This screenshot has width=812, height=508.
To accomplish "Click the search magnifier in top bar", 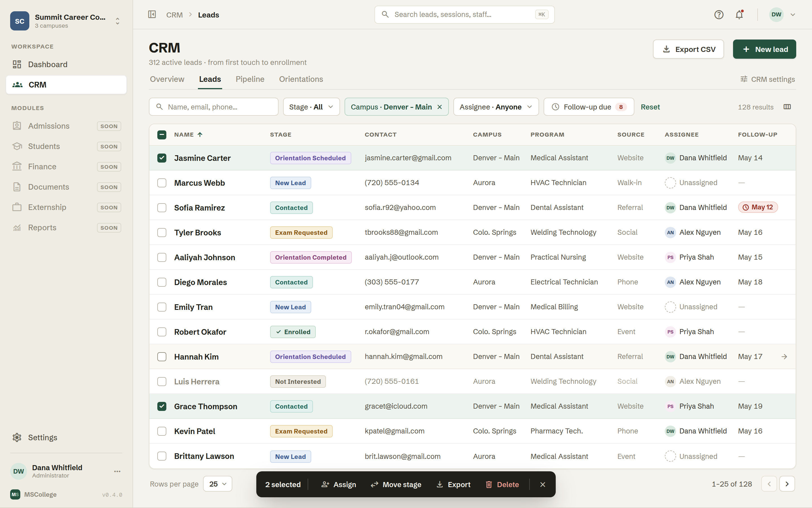I will (x=385, y=14).
